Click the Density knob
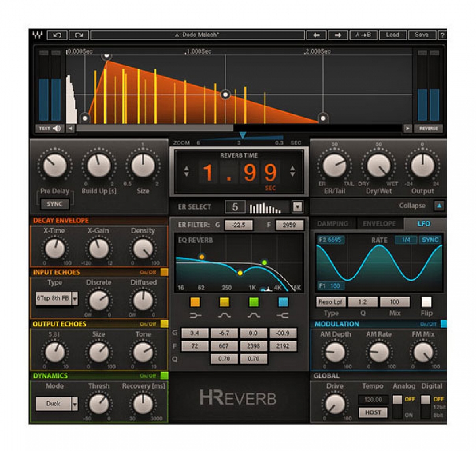This screenshot has width=476, height=451. [143, 249]
